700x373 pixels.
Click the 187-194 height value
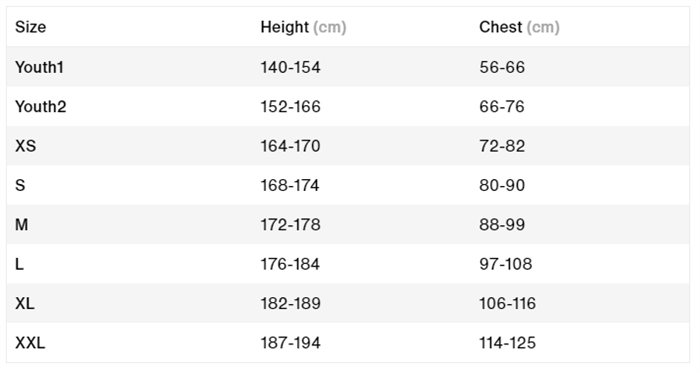point(291,343)
